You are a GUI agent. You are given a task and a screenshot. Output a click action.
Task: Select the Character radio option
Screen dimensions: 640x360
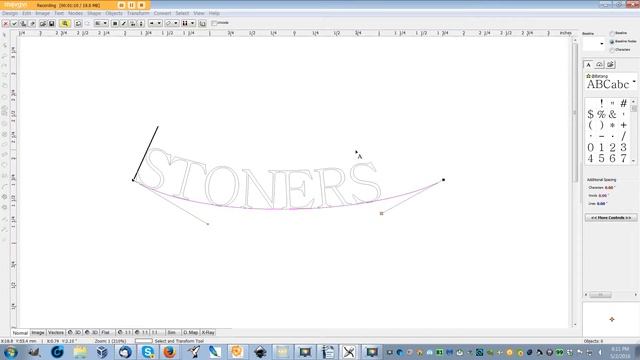point(612,50)
